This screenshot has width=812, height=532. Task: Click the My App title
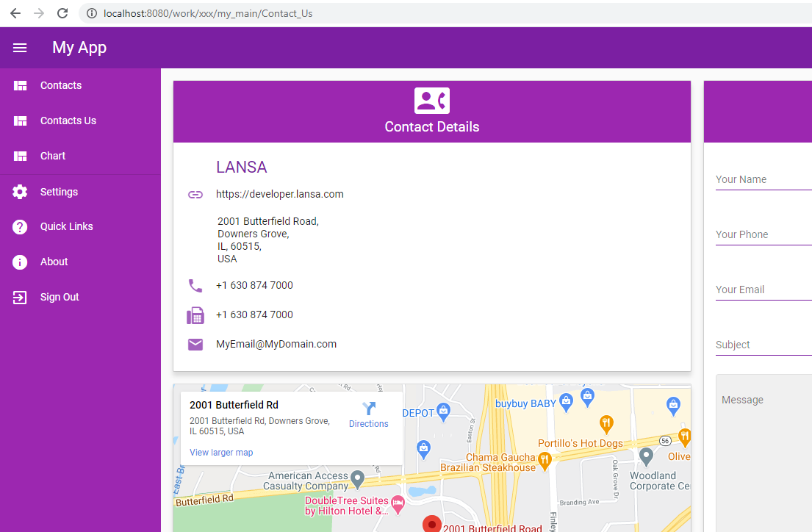point(79,48)
